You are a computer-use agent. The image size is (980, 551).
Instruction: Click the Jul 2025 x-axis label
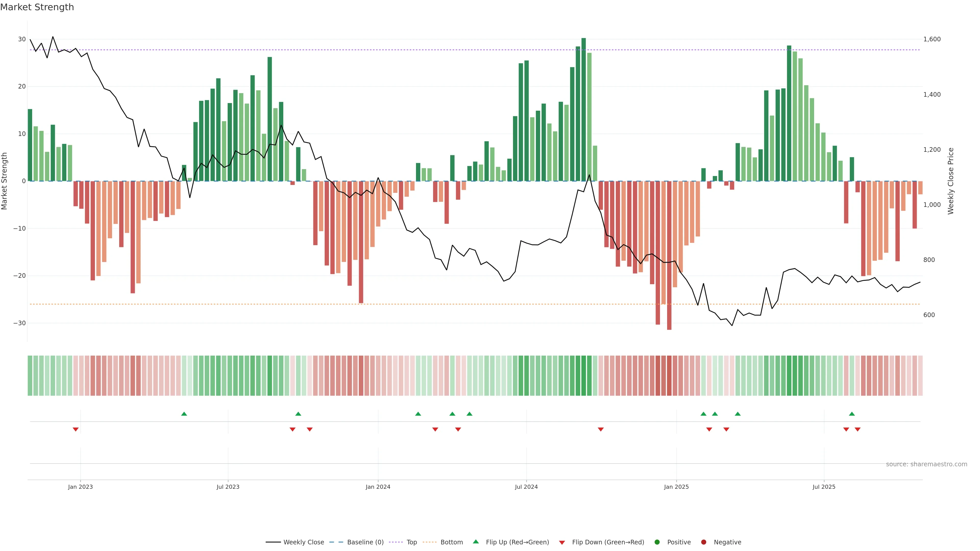point(824,487)
